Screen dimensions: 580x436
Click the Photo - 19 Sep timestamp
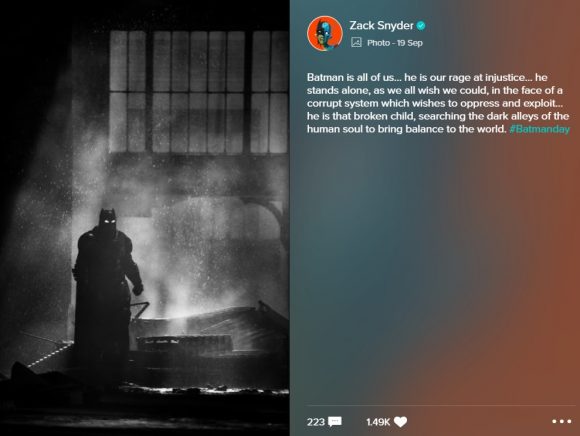click(395, 43)
